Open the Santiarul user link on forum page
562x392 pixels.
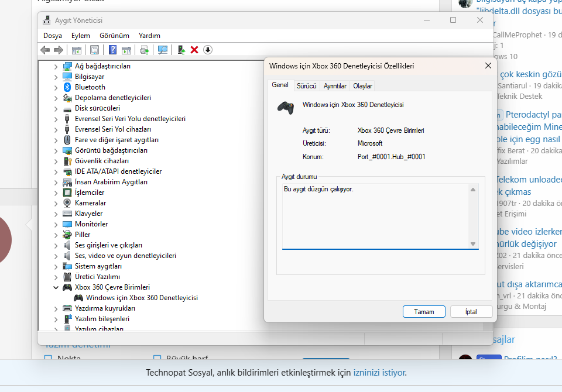coord(512,85)
